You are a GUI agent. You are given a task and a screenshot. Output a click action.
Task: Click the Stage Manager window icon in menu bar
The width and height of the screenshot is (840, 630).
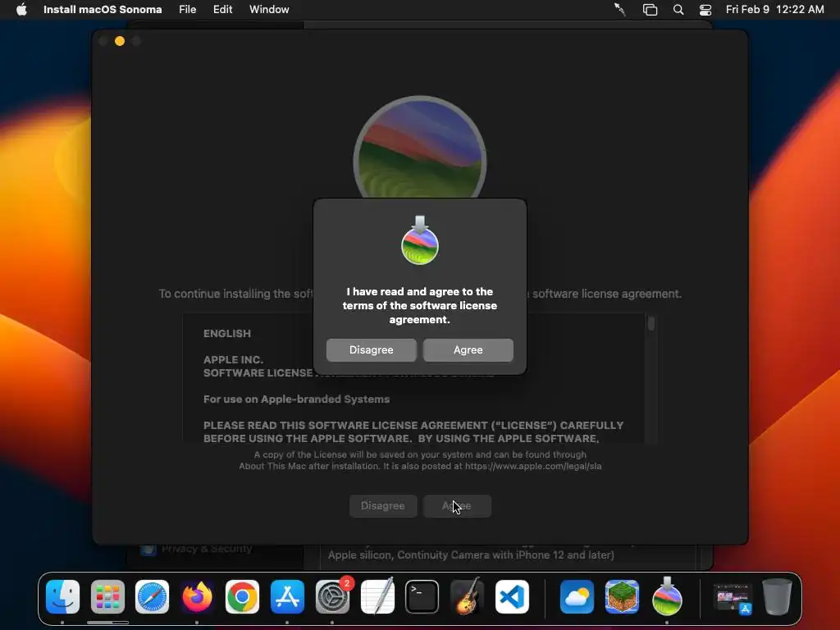tap(650, 10)
